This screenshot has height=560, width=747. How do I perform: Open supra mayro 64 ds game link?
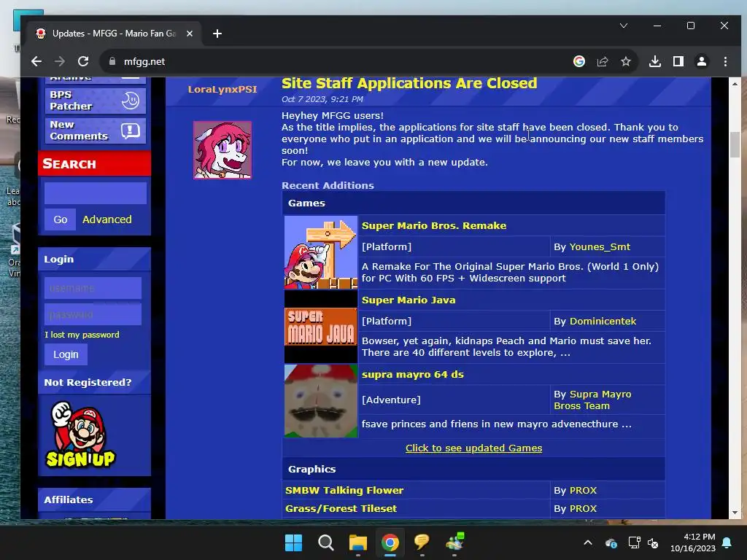point(413,374)
